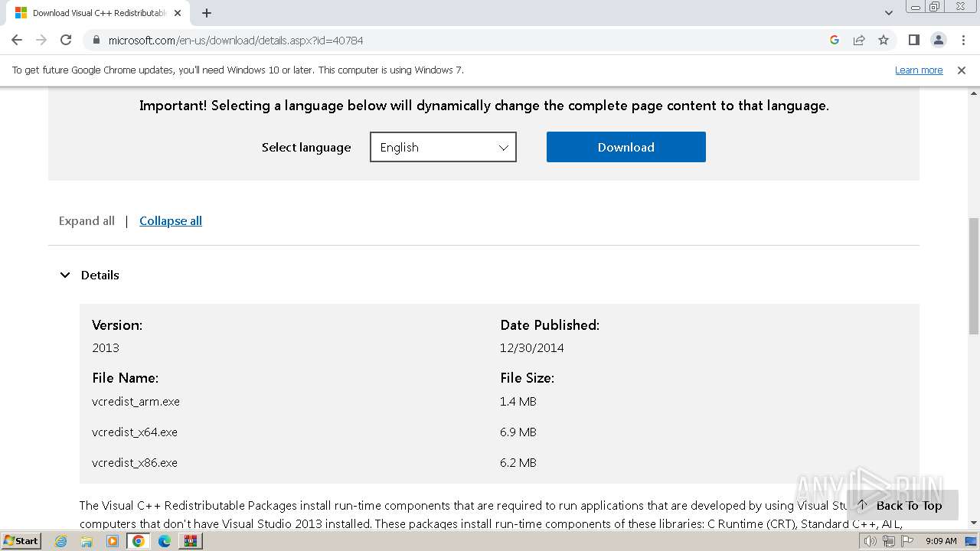This screenshot has width=980, height=551.
Task: Open the Chrome profile avatar icon
Action: pos(938,40)
